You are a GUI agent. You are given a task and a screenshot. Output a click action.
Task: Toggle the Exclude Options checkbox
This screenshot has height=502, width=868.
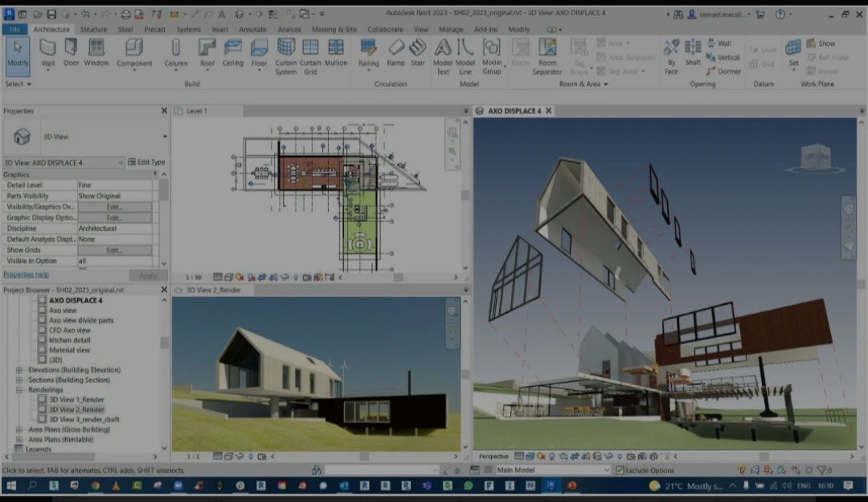click(620, 471)
